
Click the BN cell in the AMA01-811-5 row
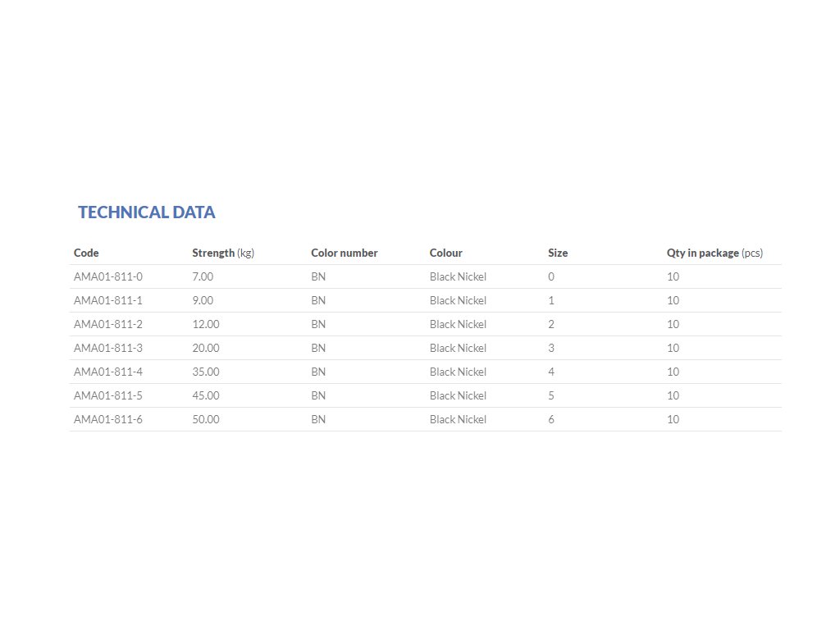tap(318, 395)
